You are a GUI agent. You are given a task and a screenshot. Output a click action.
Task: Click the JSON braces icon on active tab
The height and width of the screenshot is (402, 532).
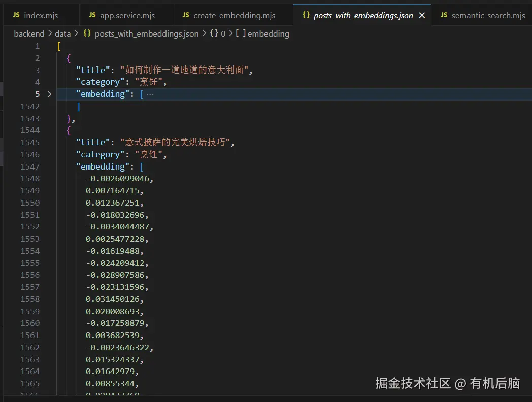pyautogui.click(x=306, y=15)
